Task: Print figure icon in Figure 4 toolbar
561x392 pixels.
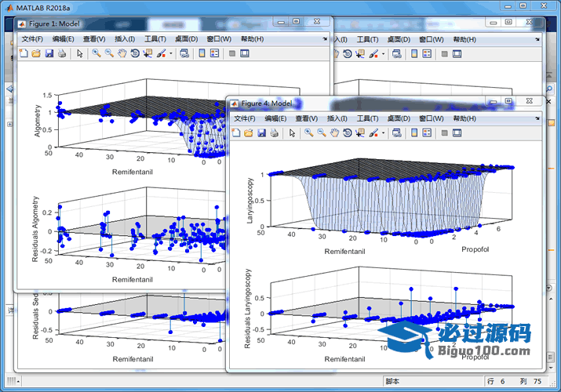Action: click(x=275, y=133)
